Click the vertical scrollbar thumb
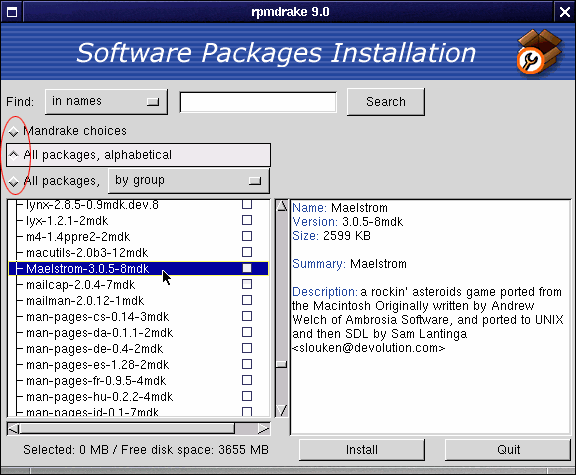Image resolution: width=576 pixels, height=475 pixels. click(x=282, y=364)
